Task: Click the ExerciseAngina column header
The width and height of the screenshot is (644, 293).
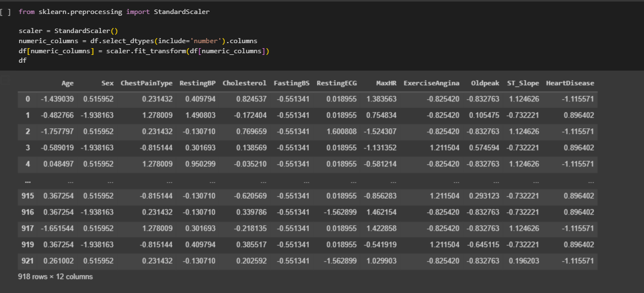Action: (431, 83)
